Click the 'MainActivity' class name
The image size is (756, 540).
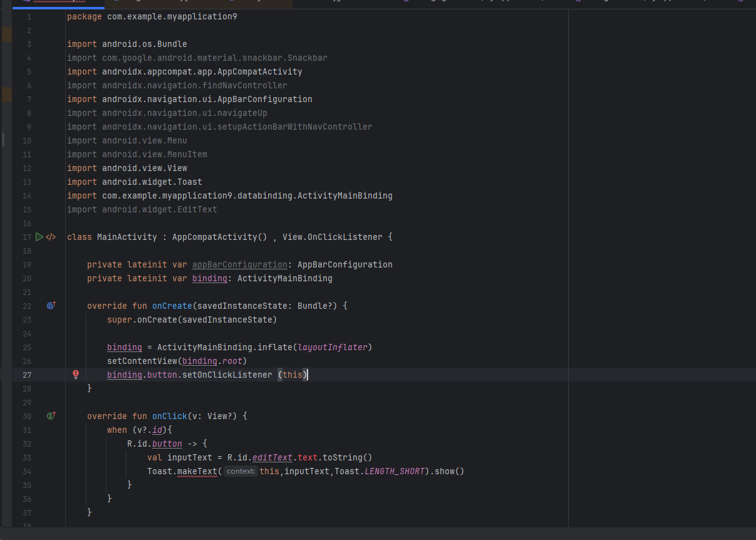pos(127,237)
